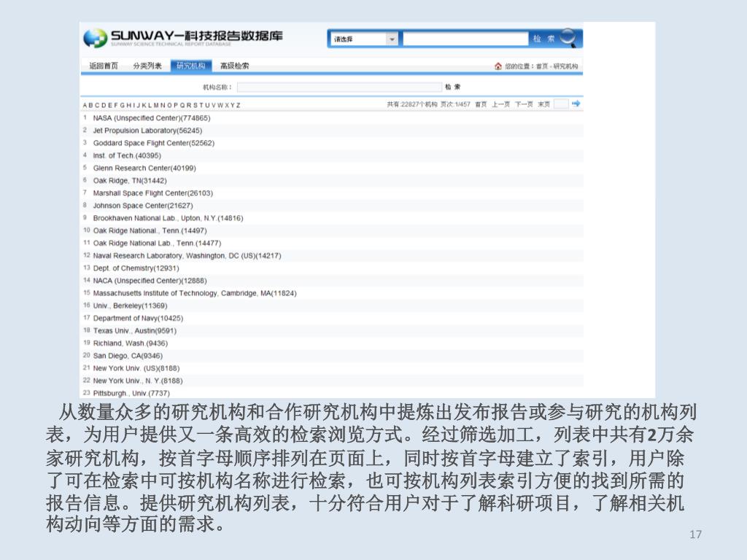Open Univ., Berkeley(11369) entry
This screenshot has height=560, width=747.
pos(130,306)
